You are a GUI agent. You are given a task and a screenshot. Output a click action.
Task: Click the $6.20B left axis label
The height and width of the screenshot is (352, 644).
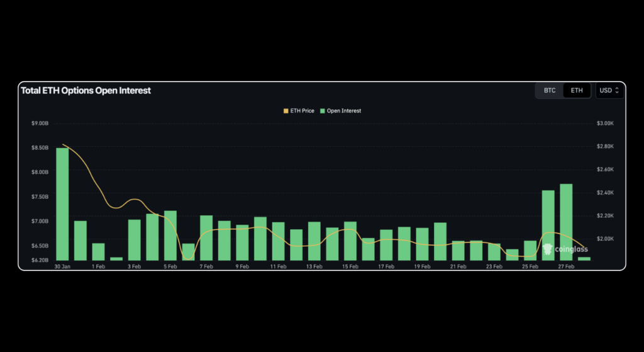click(40, 260)
